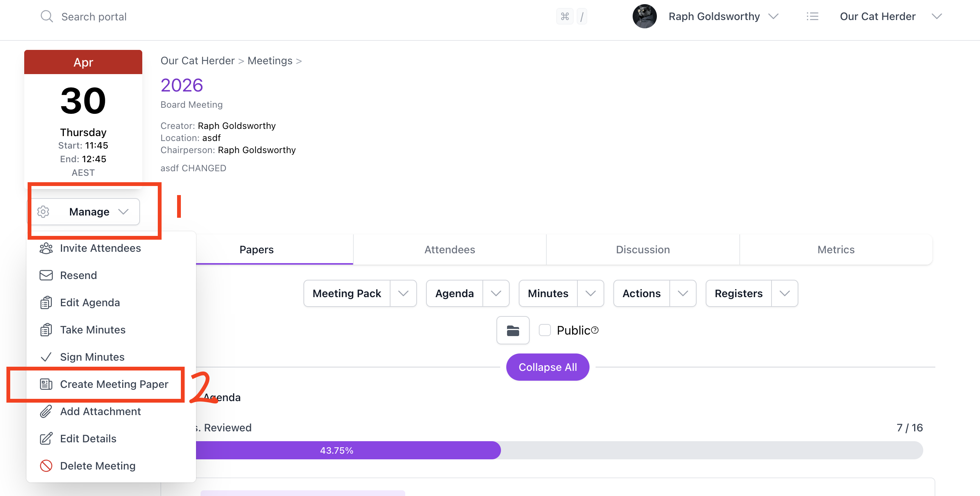The image size is (980, 496).
Task: Click the gear icon on the Manage button
Action: coord(44,212)
